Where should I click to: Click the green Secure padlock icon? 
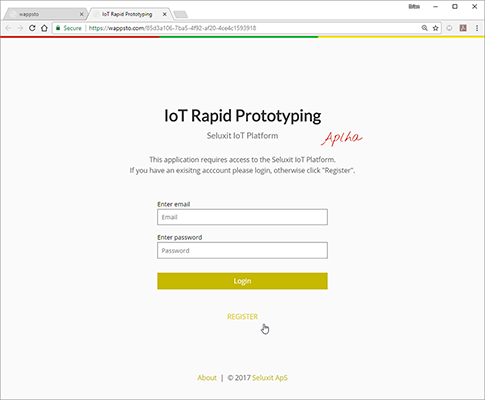(x=58, y=28)
